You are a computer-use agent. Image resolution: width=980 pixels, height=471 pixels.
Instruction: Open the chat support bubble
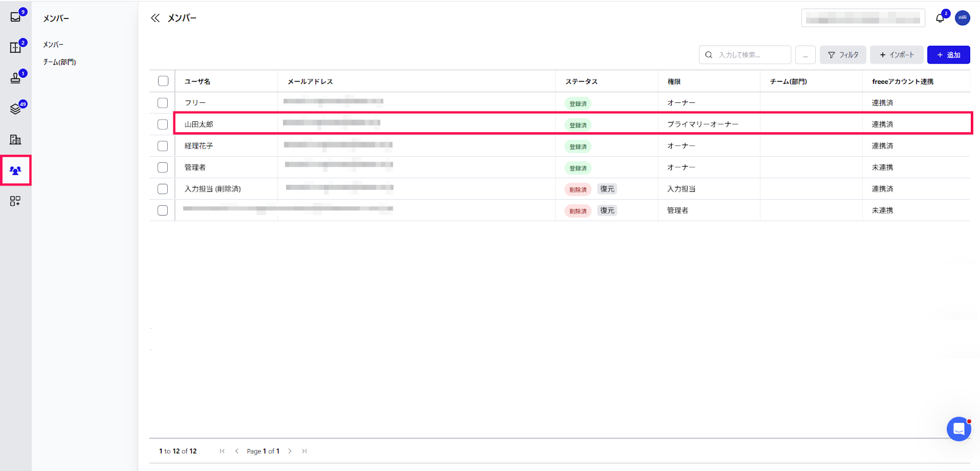tap(959, 429)
